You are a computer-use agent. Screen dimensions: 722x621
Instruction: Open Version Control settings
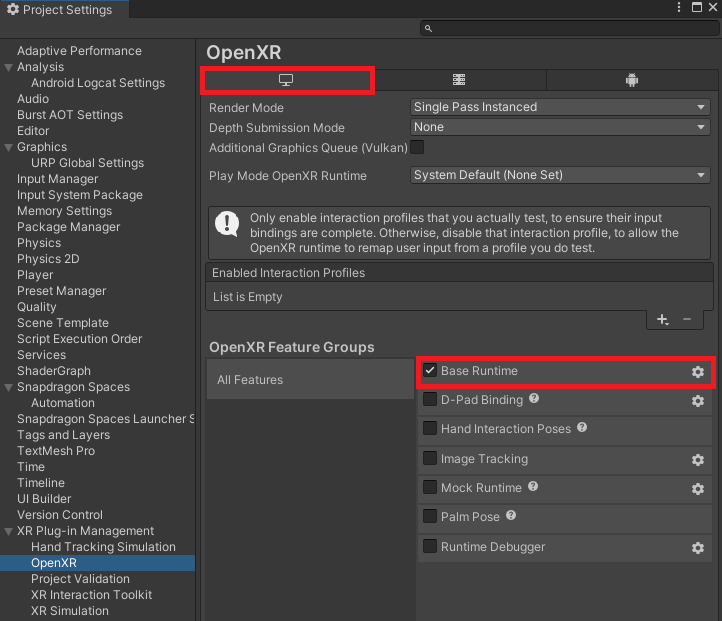[x=60, y=515]
